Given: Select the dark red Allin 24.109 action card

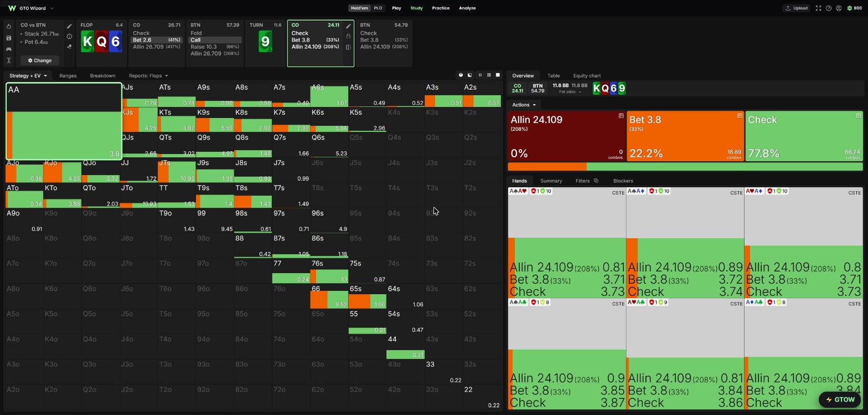Looking at the screenshot, I should [567, 136].
